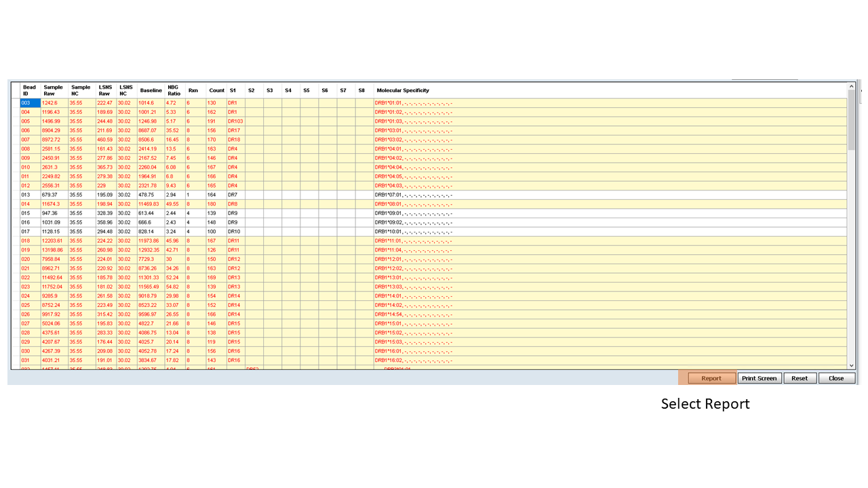This screenshot has width=868, height=488.
Task: Click Baseline value 12932.35
Action: [x=151, y=249]
